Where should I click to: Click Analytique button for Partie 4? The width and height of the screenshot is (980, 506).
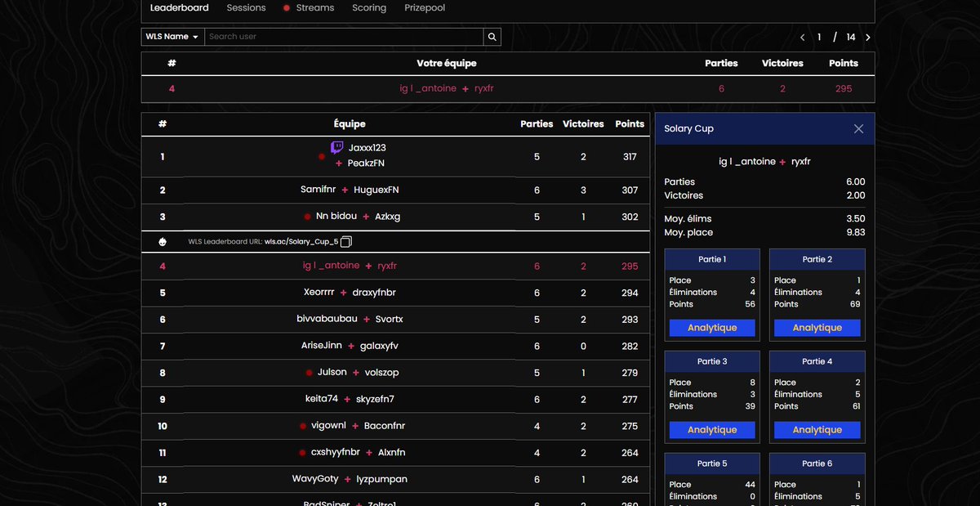pos(817,430)
